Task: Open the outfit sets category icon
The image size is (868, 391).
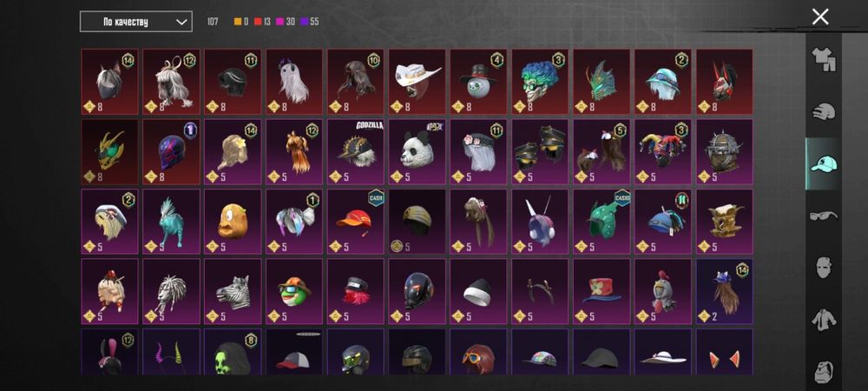Action: point(824,59)
